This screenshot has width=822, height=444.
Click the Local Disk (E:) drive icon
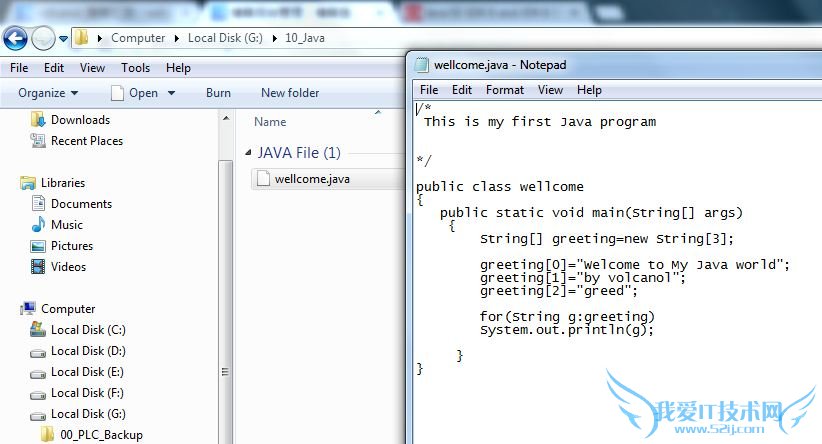pos(38,374)
